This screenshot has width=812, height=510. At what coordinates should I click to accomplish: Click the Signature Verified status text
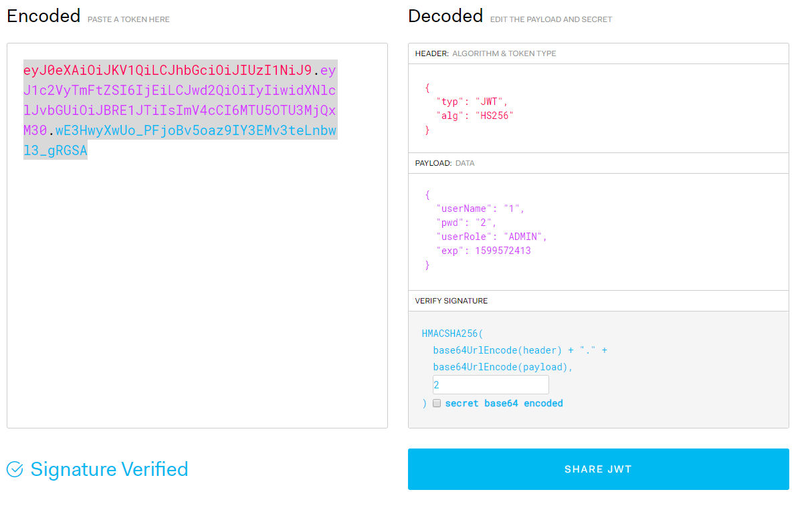(109, 469)
